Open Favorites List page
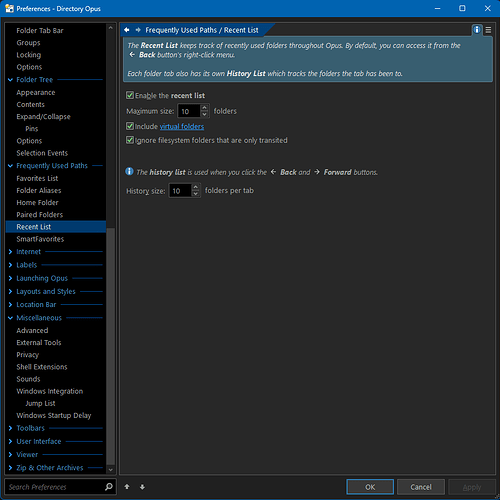Image resolution: width=500 pixels, height=500 pixels. 37,178
